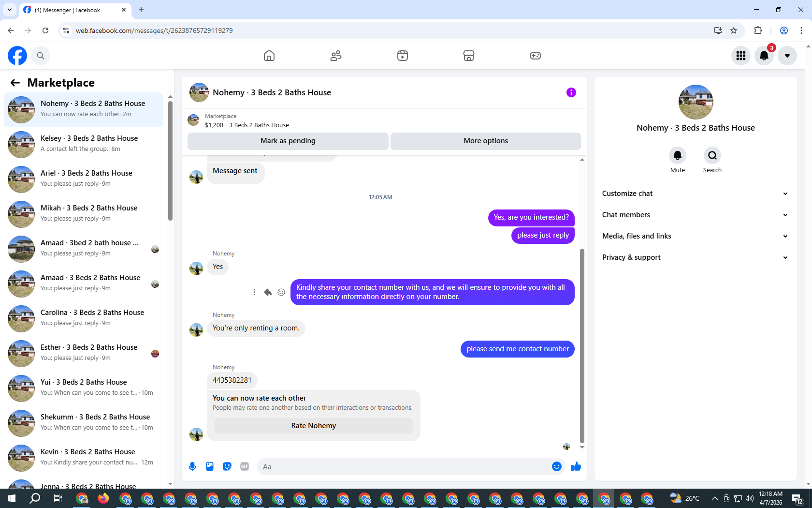This screenshot has width=812, height=508.
Task: Open Firefox from the taskbar
Action: click(103, 498)
